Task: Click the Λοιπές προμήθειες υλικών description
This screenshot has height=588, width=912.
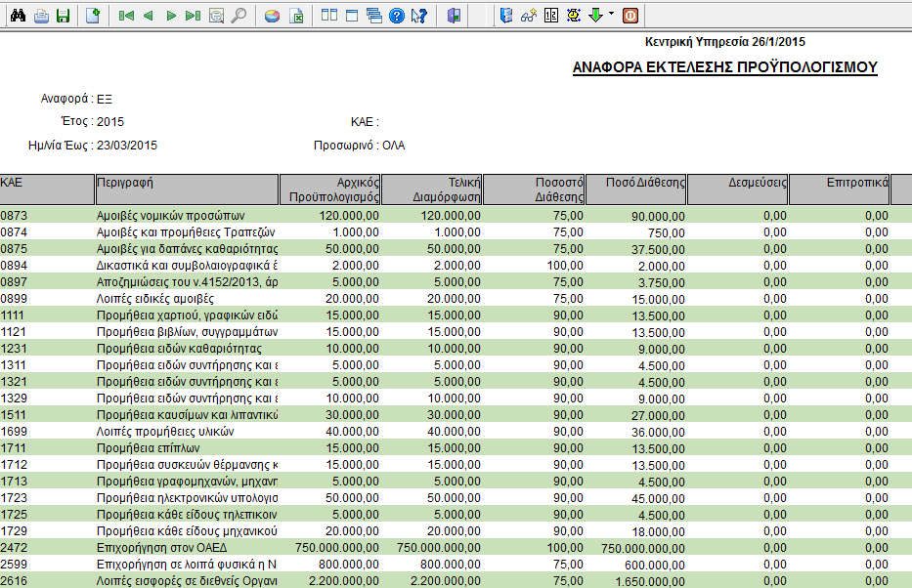Action: pyautogui.click(x=165, y=432)
